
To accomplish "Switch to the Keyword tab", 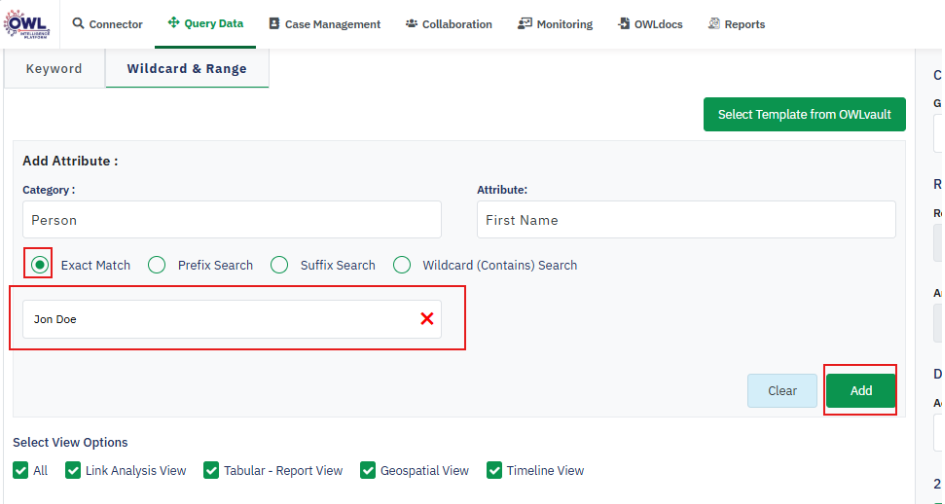I will (x=54, y=69).
